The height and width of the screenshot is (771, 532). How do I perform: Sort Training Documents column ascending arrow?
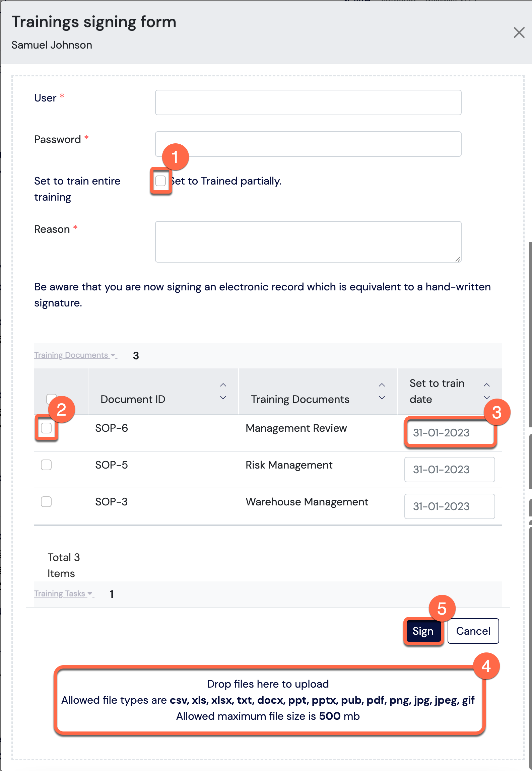[382, 385]
